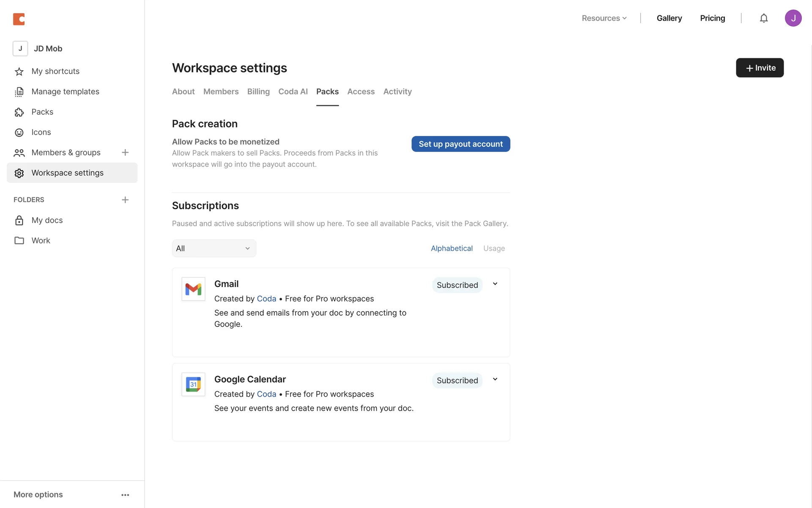Add new folder with plus icon
This screenshot has height=508, width=812.
(x=125, y=200)
